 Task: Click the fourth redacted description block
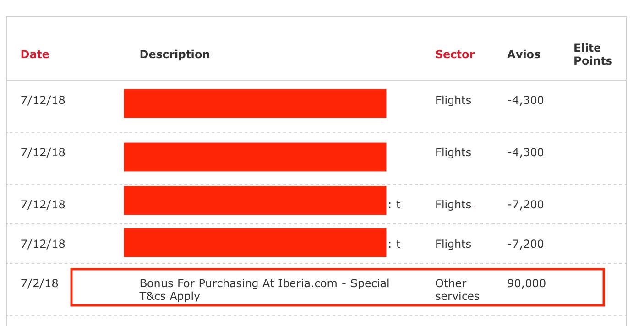[255, 243]
